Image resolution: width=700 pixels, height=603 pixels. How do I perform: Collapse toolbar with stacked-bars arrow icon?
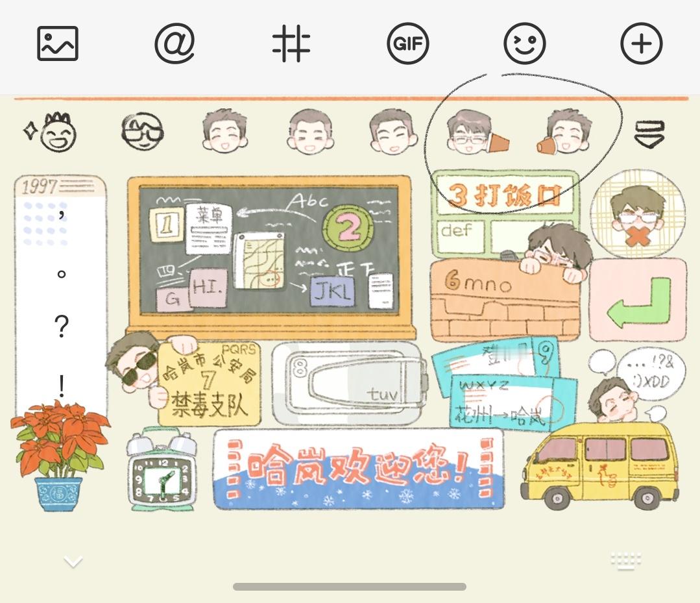click(649, 134)
